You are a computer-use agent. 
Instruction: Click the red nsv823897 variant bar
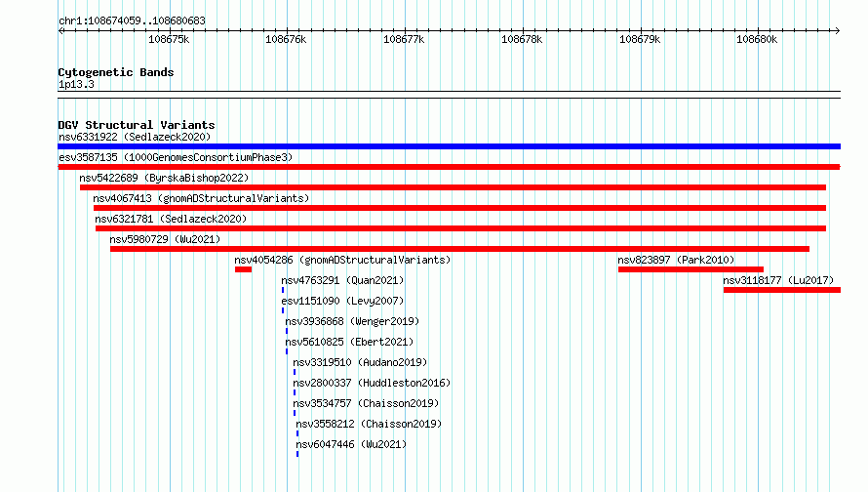[690, 269]
